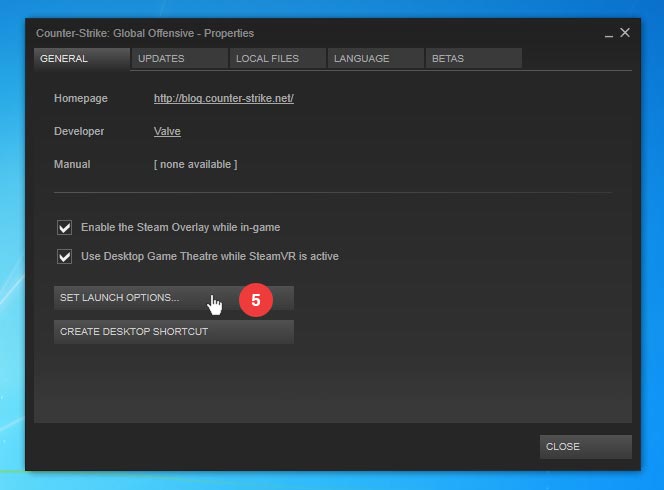
Task: Create a desktop shortcut
Action: 174,332
